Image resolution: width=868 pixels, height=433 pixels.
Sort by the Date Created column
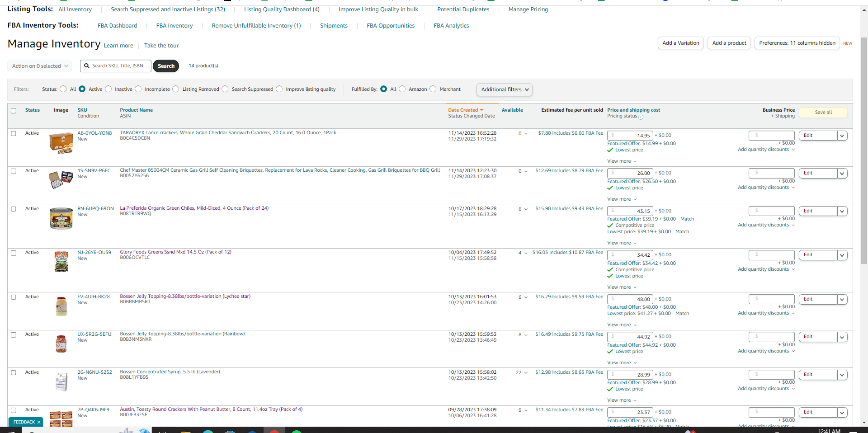[466, 110]
